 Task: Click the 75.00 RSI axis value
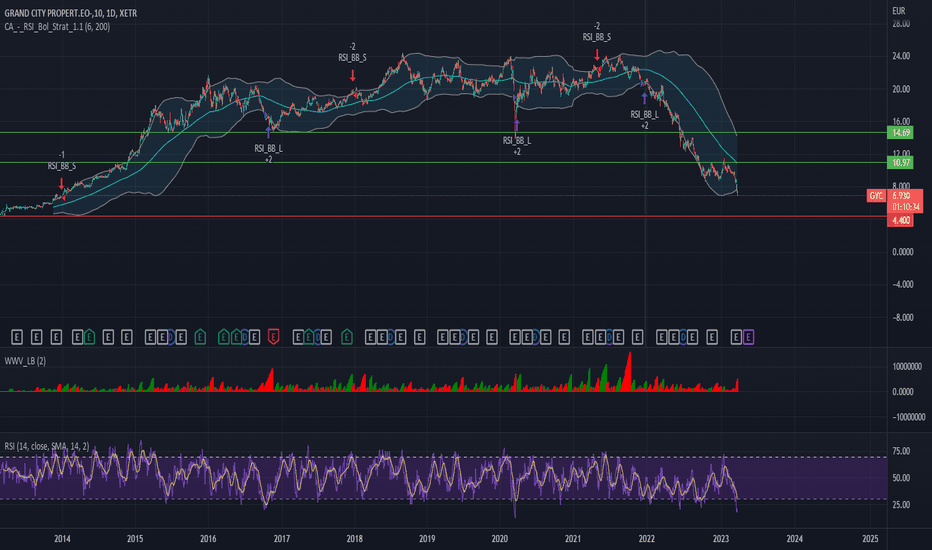(901, 451)
